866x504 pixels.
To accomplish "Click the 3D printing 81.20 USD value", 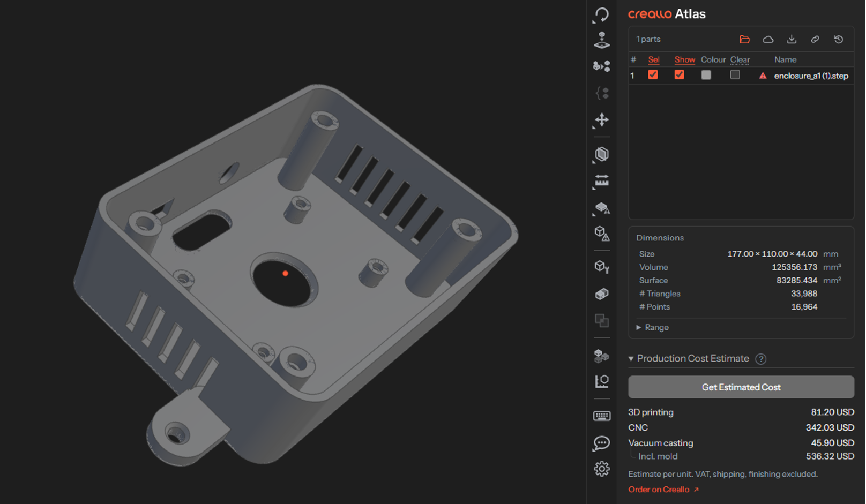I will pos(832,412).
